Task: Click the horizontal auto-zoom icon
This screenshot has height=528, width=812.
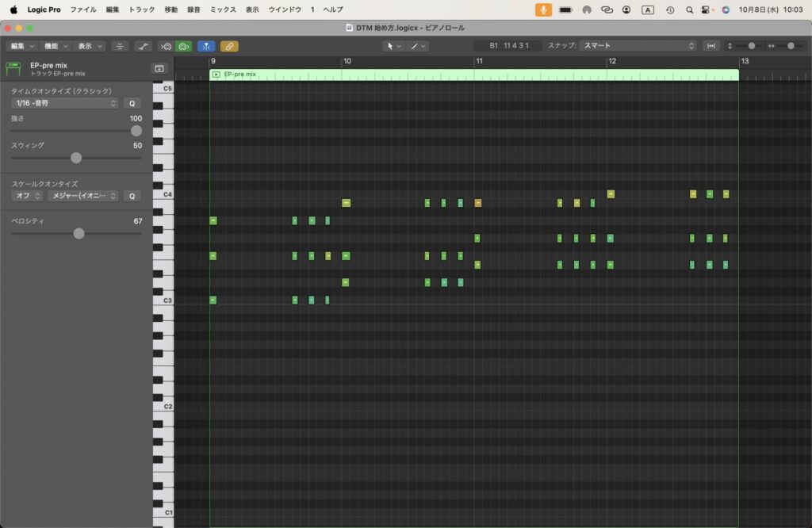Action: pos(711,46)
